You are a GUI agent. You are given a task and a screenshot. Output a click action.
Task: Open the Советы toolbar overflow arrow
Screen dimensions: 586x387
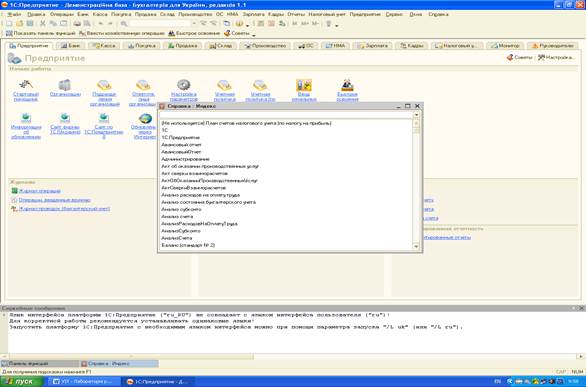tap(254, 35)
